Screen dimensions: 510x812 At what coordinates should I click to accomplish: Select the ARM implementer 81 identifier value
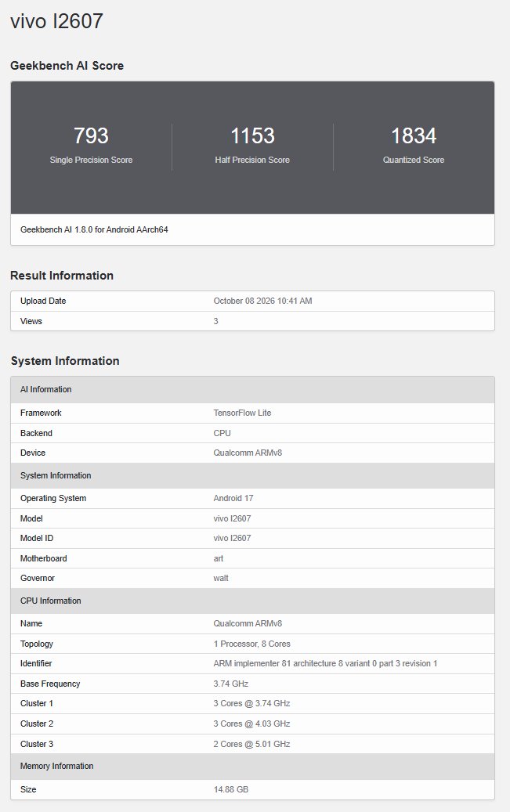(x=325, y=663)
